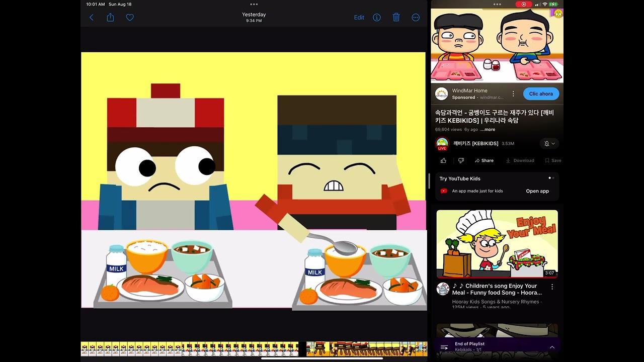Tap the Wi-Fi status icon
644x362 pixels.
tap(544, 4)
